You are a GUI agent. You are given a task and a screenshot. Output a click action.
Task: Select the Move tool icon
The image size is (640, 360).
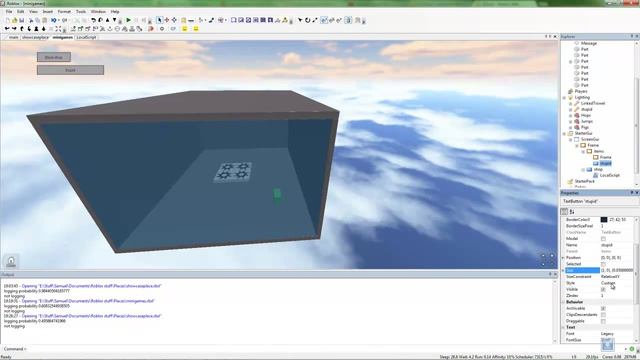point(167,20)
